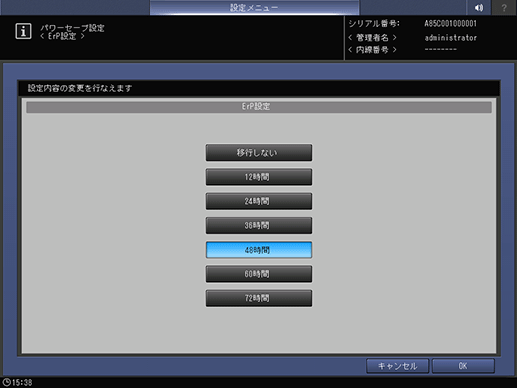Viewport: 517px width, 388px height.
Task: Click the clock icon in status bar
Action: [6, 382]
